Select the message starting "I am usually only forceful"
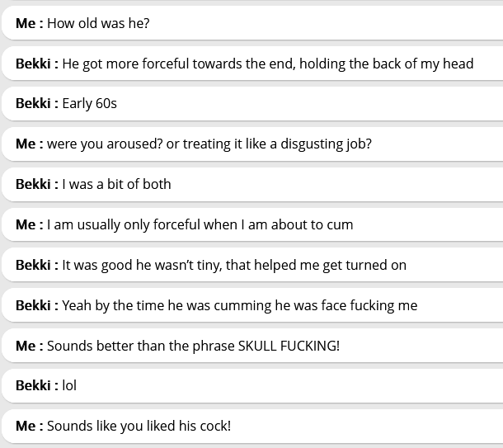 click(x=200, y=224)
